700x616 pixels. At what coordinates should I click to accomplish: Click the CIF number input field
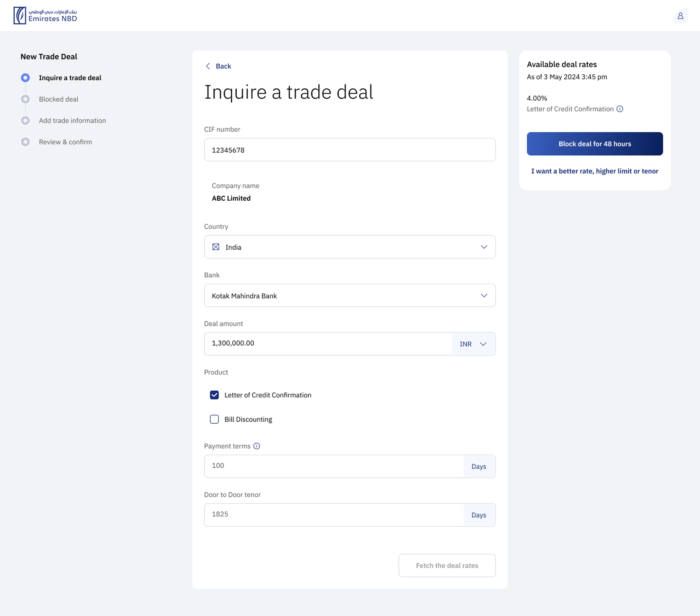tap(349, 150)
